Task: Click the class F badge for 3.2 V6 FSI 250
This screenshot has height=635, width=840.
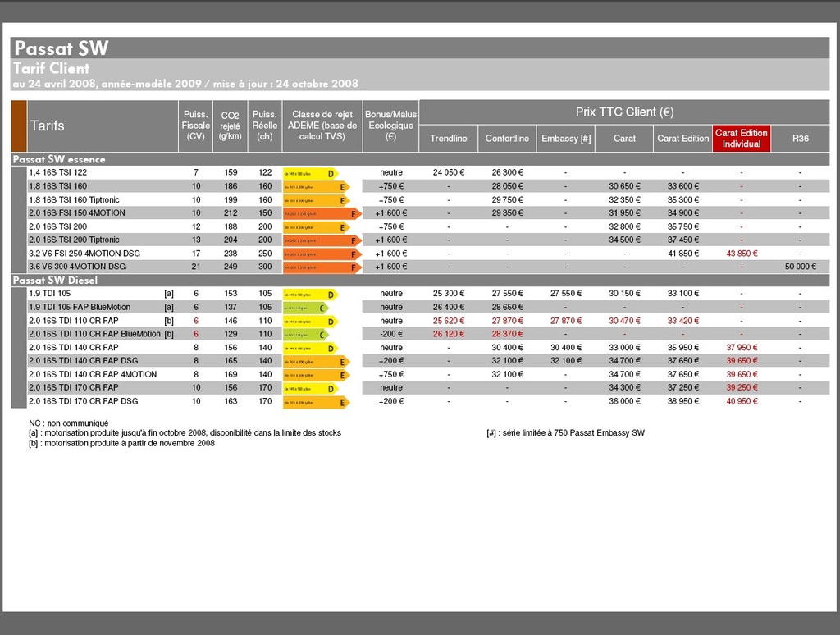Action: (322, 254)
